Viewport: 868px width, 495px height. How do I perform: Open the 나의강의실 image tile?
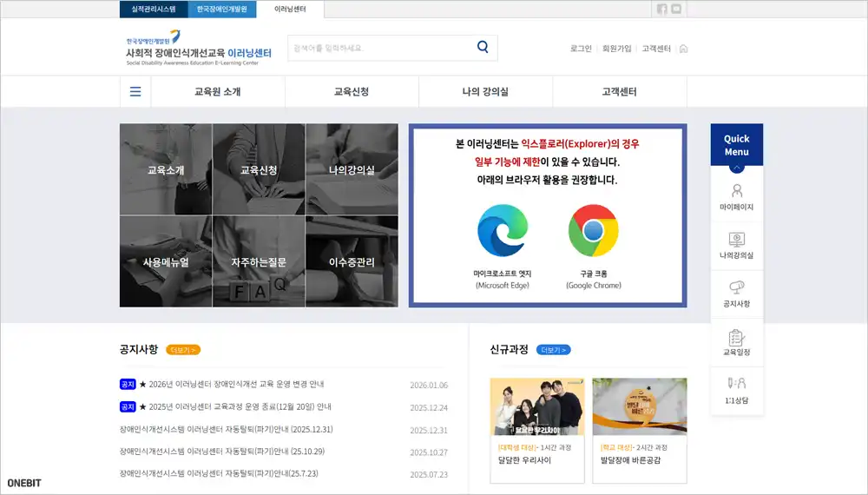coord(352,168)
